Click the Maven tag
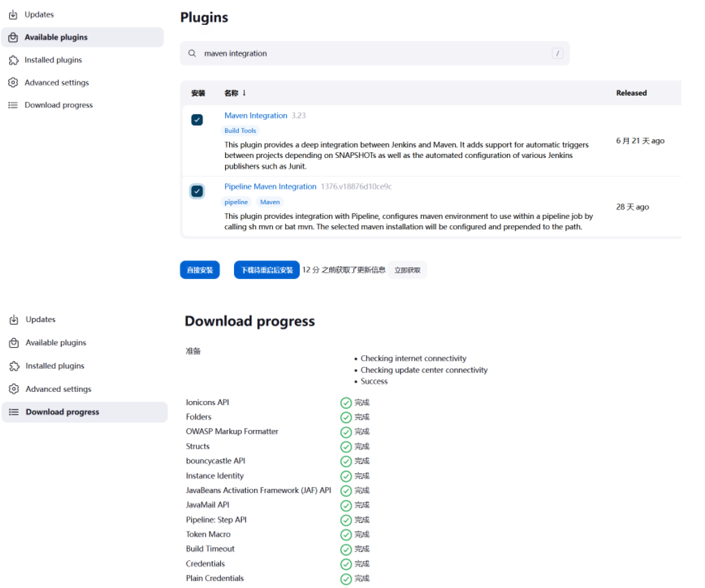705x588 pixels. [x=270, y=202]
